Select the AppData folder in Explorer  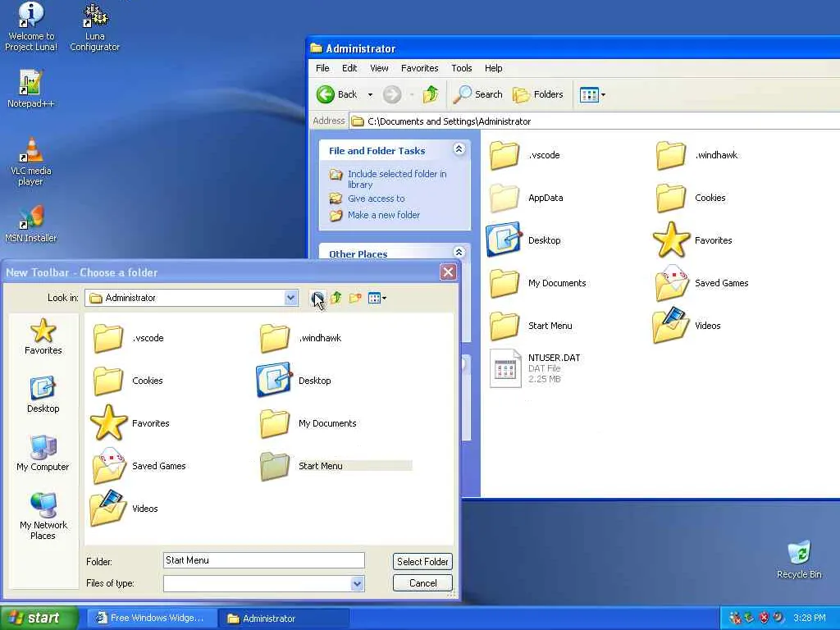click(527, 198)
